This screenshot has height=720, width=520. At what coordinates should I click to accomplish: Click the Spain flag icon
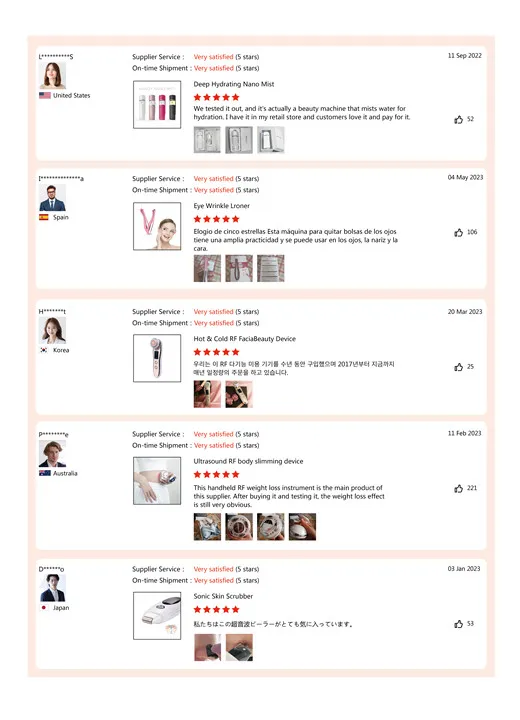[x=44, y=217]
